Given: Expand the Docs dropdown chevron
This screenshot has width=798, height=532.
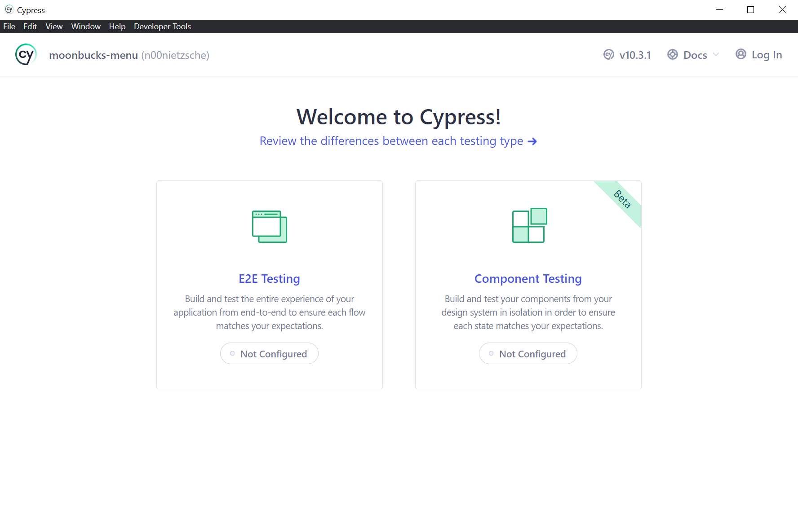Looking at the screenshot, I should point(716,55).
